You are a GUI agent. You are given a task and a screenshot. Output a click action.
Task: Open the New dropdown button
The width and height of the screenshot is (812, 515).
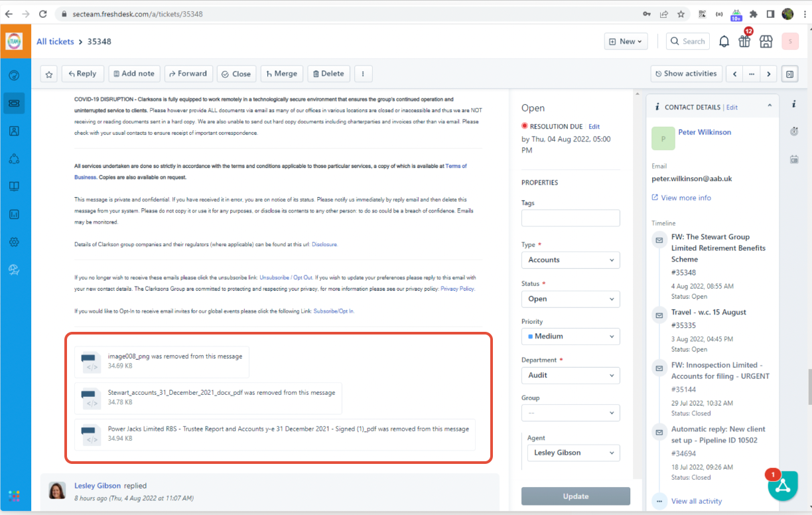626,41
